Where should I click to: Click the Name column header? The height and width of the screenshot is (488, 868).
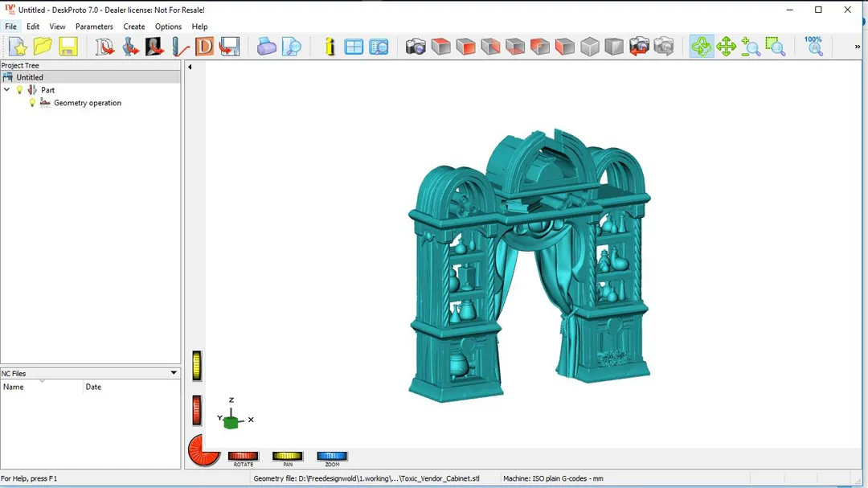pos(42,387)
